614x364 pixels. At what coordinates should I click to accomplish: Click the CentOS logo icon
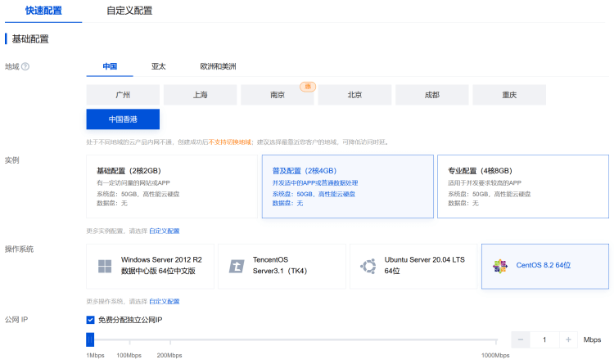click(x=500, y=266)
